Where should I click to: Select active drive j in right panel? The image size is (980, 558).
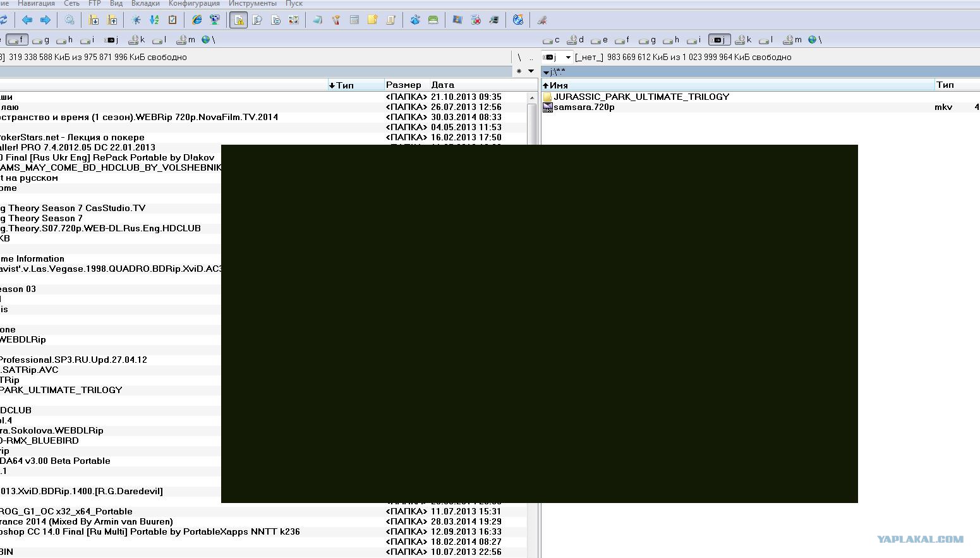point(719,40)
